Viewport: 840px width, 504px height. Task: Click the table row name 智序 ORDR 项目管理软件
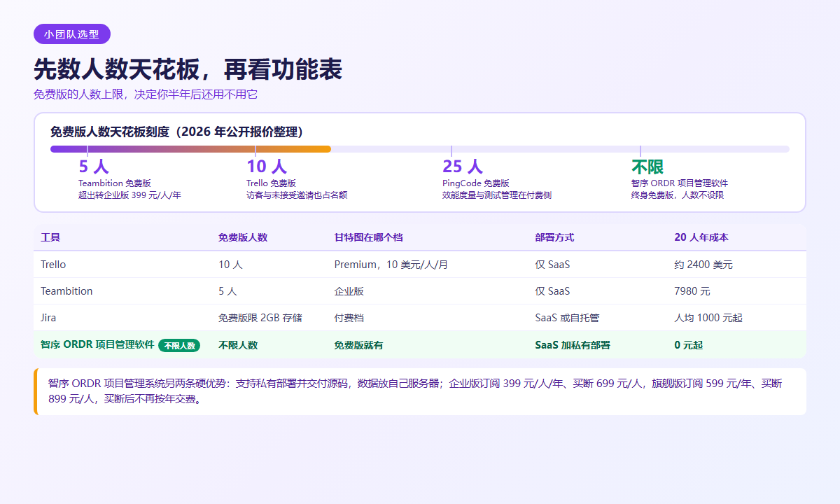pos(97,344)
